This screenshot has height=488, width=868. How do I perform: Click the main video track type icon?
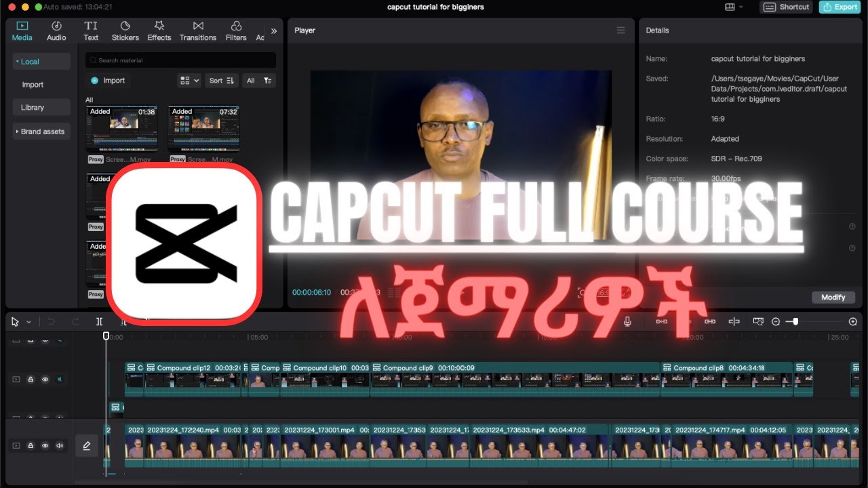(16, 445)
